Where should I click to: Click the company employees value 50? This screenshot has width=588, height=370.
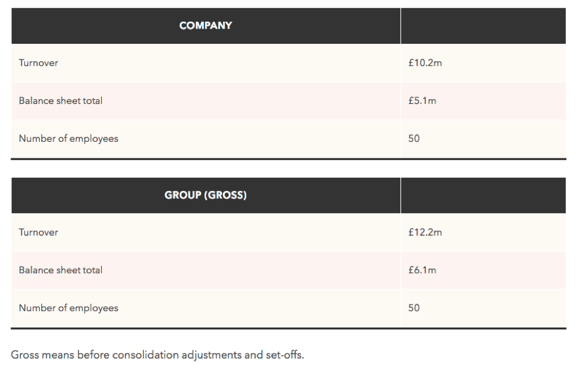[x=414, y=139]
